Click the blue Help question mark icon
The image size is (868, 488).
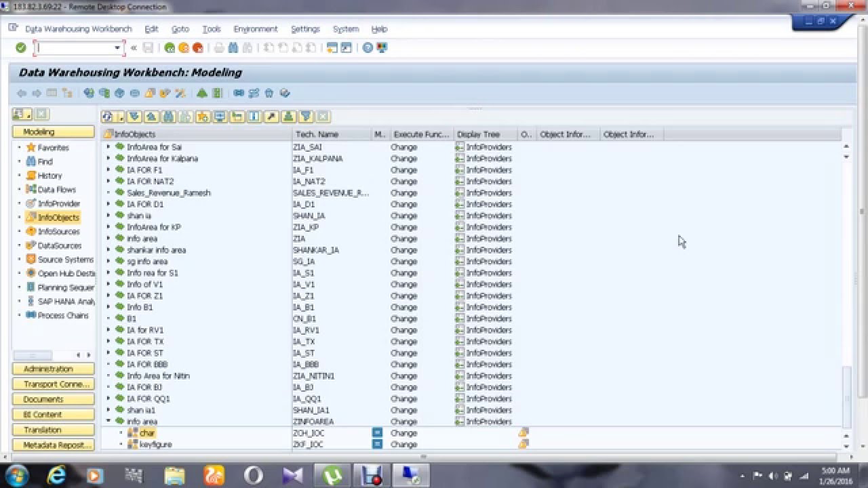pos(368,47)
